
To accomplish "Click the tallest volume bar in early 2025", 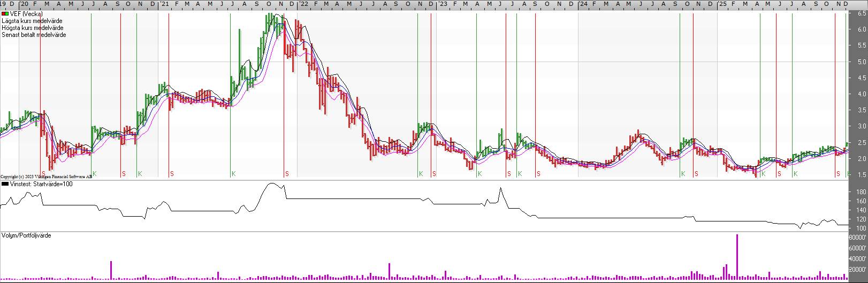I will (737, 257).
